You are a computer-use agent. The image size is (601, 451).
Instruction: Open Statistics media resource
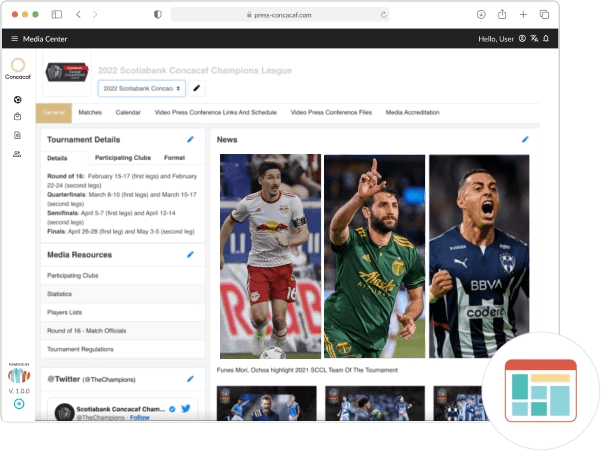(x=123, y=294)
